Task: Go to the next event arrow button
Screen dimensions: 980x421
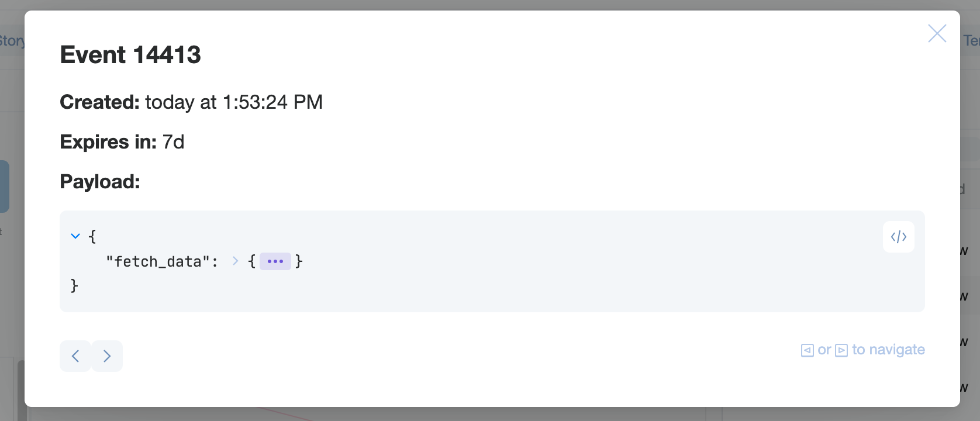Action: (107, 356)
